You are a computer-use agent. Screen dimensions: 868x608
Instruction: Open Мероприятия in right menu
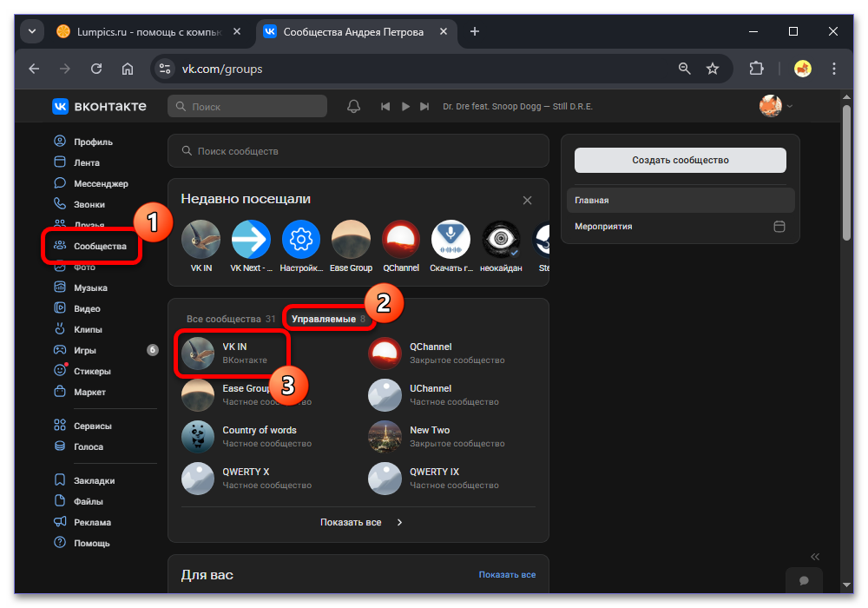coord(681,226)
